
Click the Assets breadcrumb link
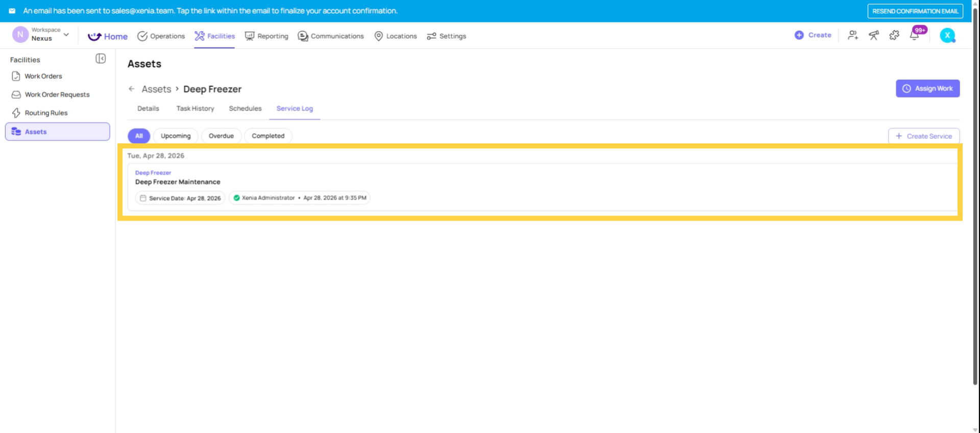[156, 89]
